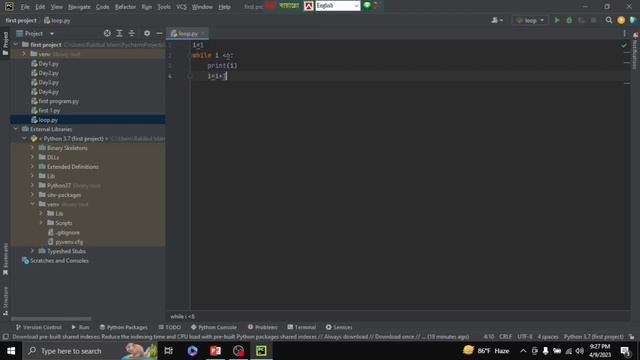Image resolution: width=640 pixels, height=360 pixels.
Task: Collapse External Libraries node
Action: 16,129
